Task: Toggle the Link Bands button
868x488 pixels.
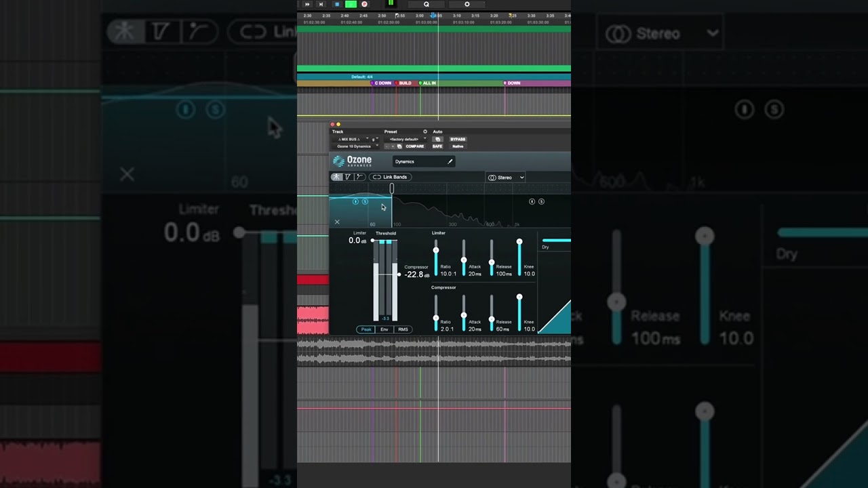Action: [x=390, y=177]
